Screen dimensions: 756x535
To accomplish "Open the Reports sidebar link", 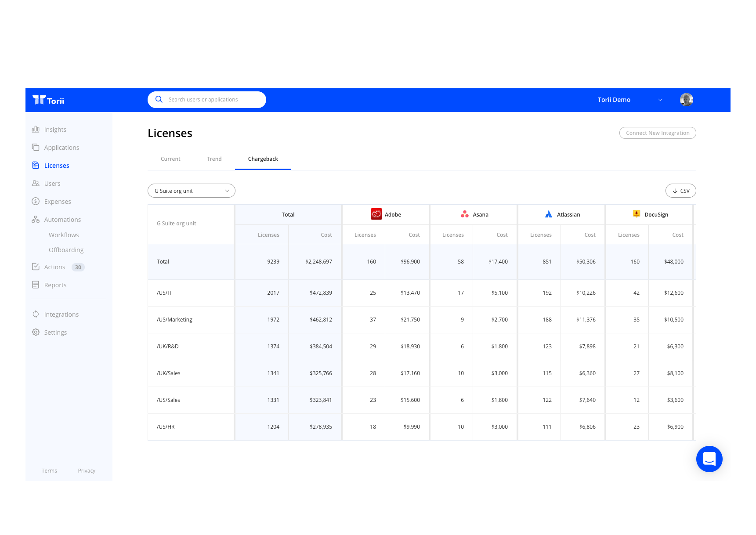I will [x=55, y=285].
